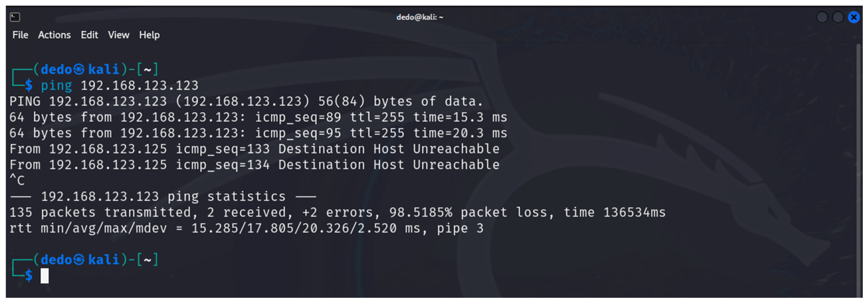The height and width of the screenshot is (305, 868).
Task: Open the View menu
Action: (x=119, y=35)
